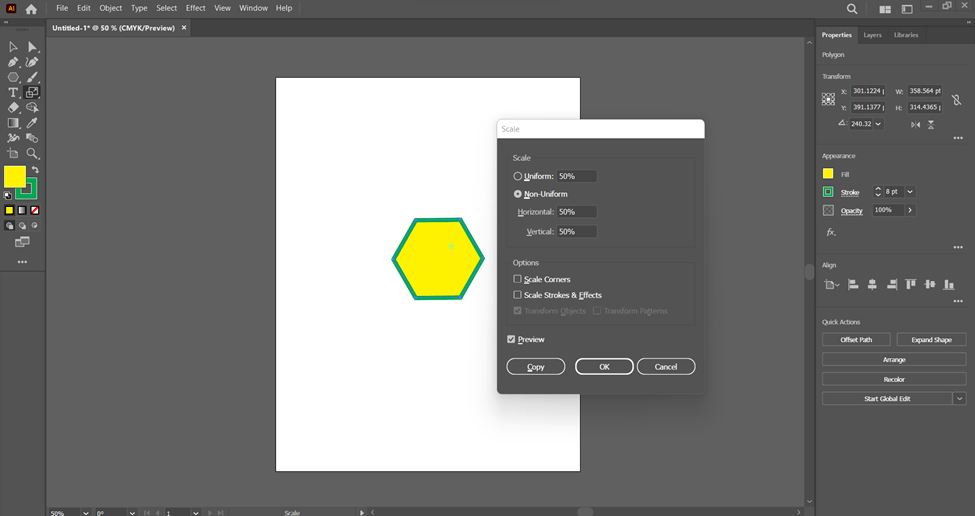Select the Direct Selection tool
975x516 pixels.
point(32,47)
